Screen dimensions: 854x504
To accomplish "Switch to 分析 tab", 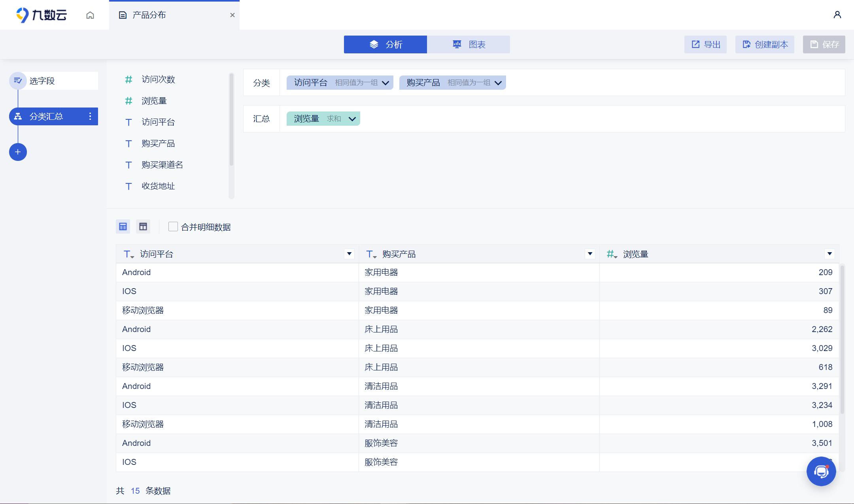I will tap(385, 44).
